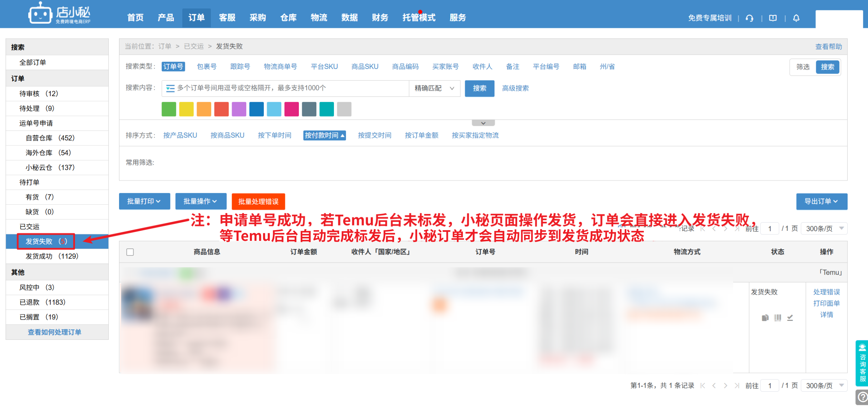Open the 物流 top navigation menu
This screenshot has height=407, width=868.
[319, 18]
